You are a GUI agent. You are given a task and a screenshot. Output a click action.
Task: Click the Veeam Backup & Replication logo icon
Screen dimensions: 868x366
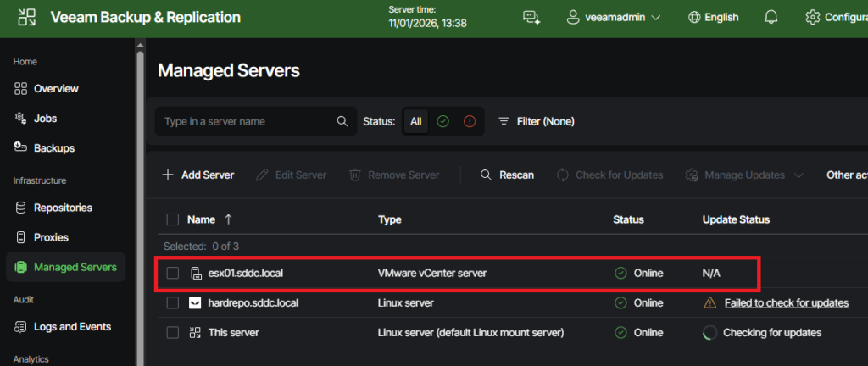tap(26, 17)
